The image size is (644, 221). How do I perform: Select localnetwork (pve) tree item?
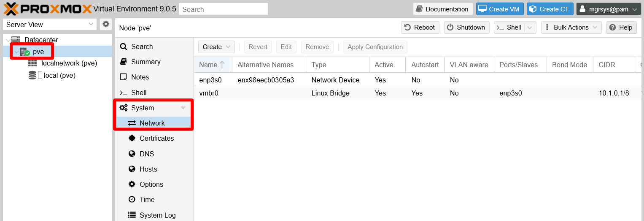pos(69,63)
